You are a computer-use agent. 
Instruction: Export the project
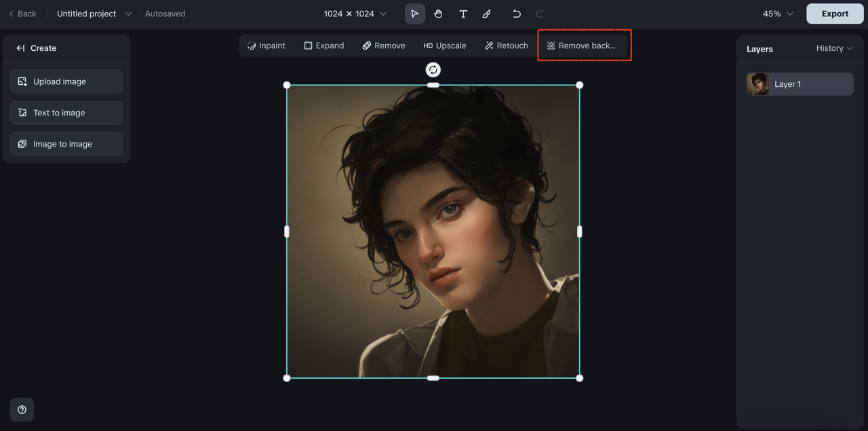[x=835, y=14]
